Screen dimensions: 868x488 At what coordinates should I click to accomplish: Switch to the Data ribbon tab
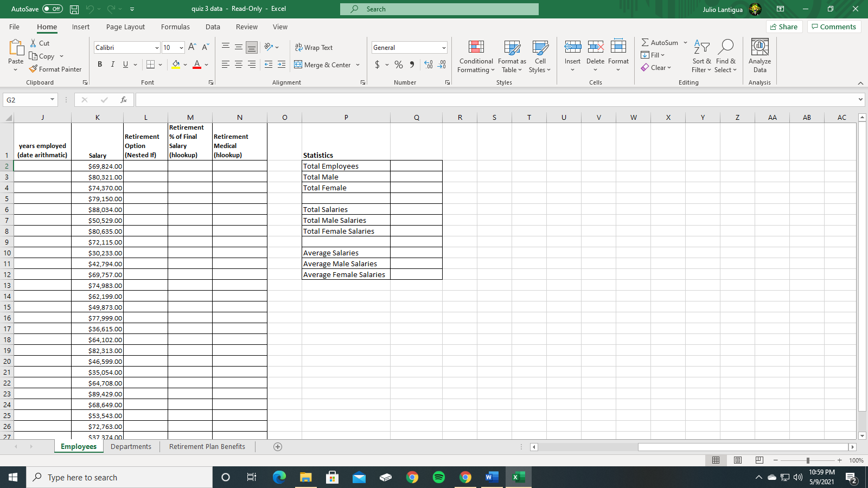[x=213, y=27]
